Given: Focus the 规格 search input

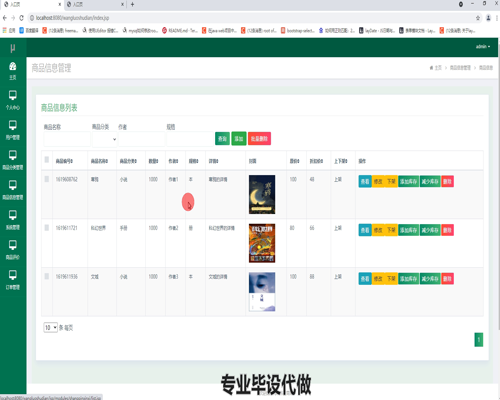Looking at the screenshot, I should (x=190, y=139).
